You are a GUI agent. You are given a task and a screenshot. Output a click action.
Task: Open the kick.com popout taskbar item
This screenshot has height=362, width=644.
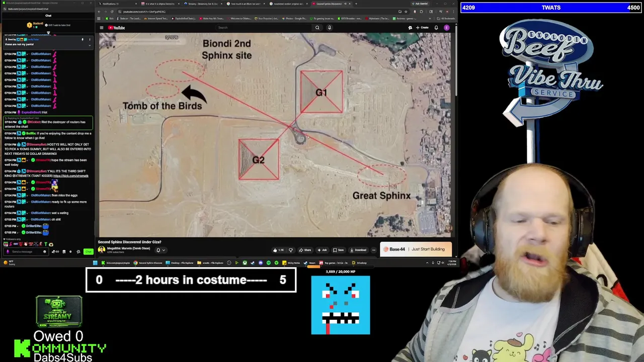(x=116, y=263)
